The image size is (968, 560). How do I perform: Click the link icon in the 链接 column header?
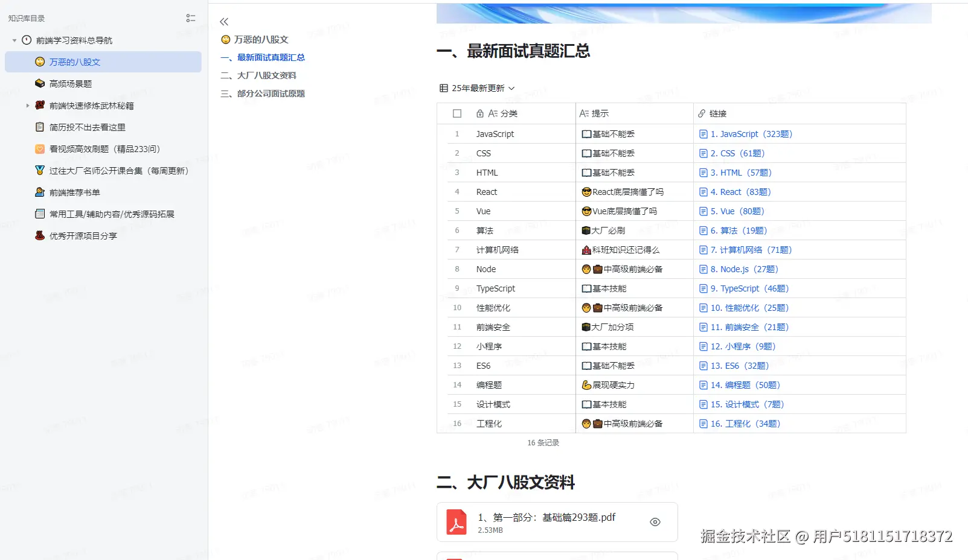702,113
